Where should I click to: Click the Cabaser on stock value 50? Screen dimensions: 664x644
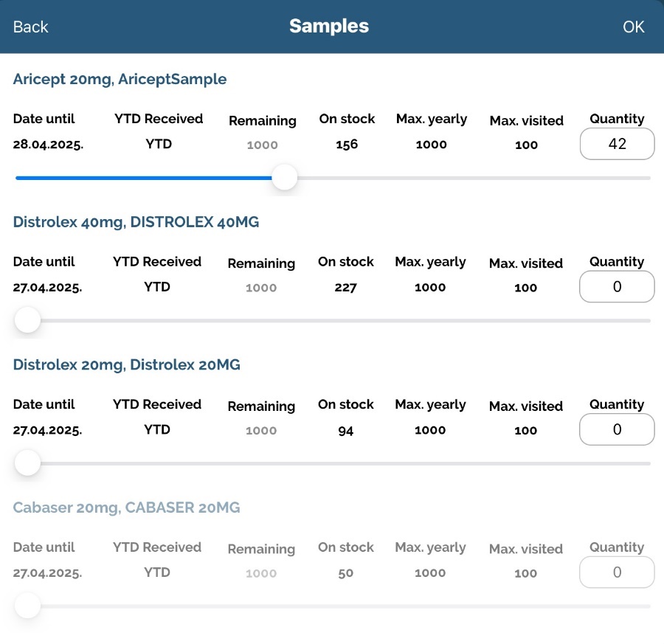(x=345, y=573)
